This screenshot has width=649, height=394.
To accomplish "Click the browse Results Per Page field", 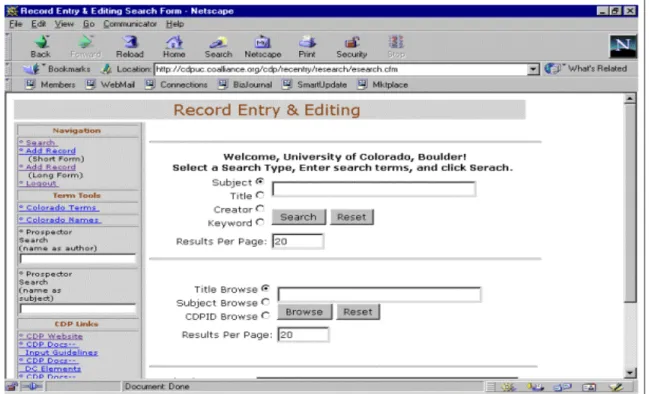I will 303,334.
